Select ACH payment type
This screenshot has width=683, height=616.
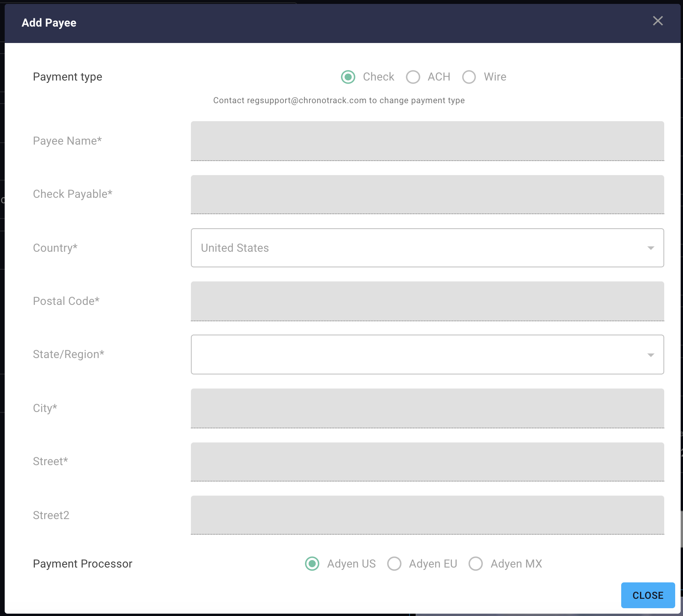(x=413, y=77)
